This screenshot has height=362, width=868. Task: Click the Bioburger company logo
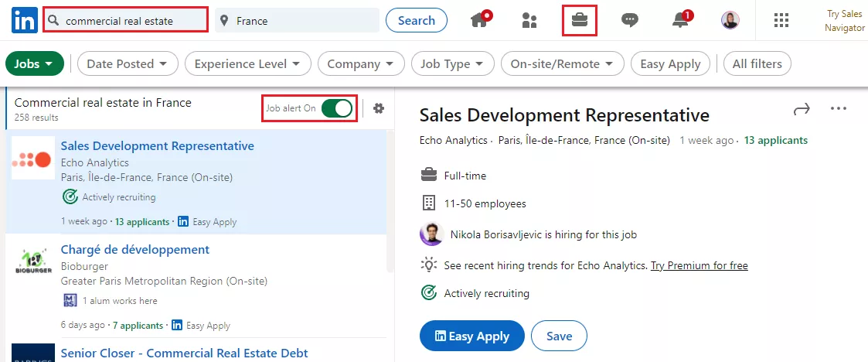[x=33, y=261]
